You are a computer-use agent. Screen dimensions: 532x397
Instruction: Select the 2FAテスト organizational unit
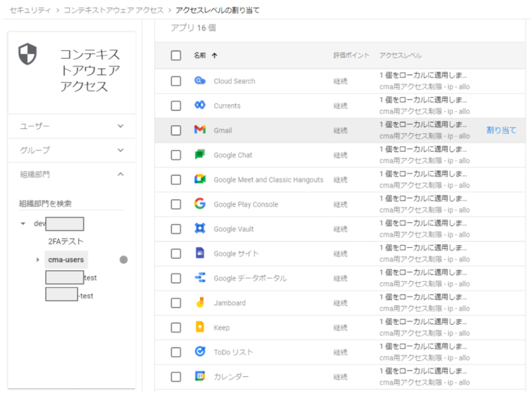(66, 241)
